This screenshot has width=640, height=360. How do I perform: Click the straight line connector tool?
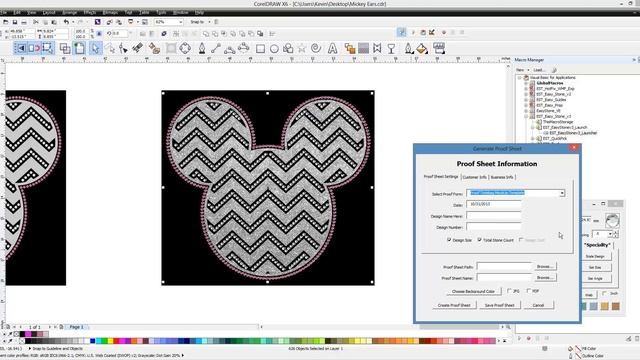[216, 49]
